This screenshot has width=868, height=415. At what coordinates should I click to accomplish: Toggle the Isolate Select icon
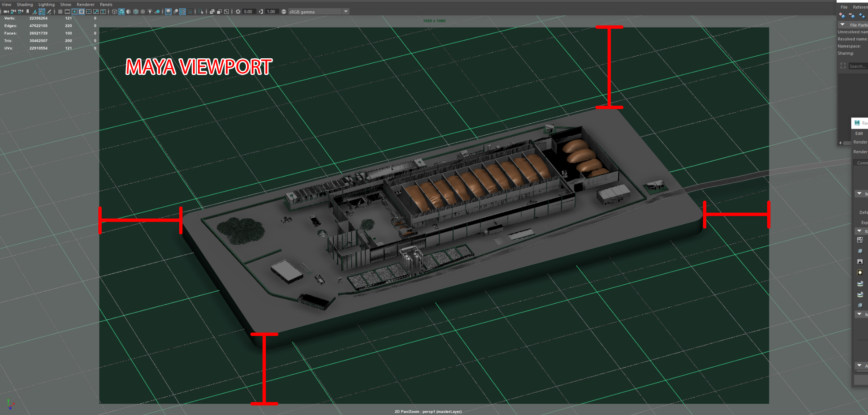tap(201, 12)
